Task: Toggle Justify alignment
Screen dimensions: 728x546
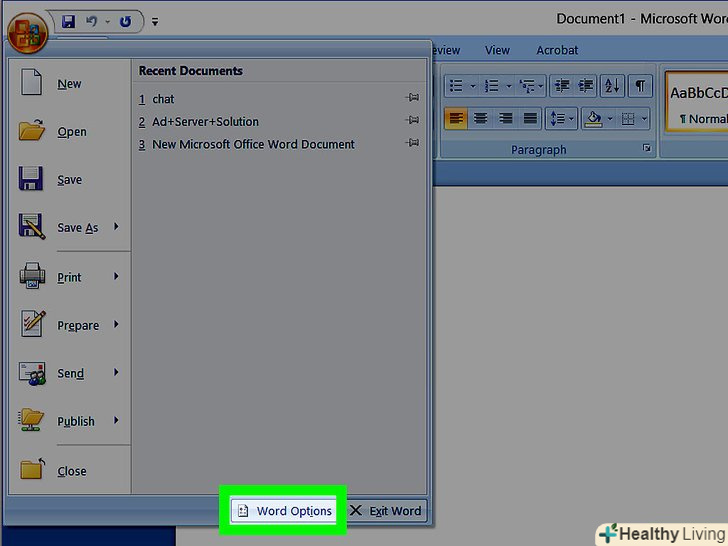Action: (530, 118)
